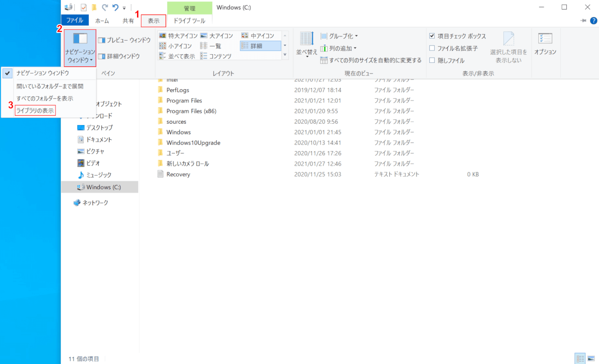Switch to the Home (ホーム) ribbon tab
599x364 pixels.
(102, 20)
